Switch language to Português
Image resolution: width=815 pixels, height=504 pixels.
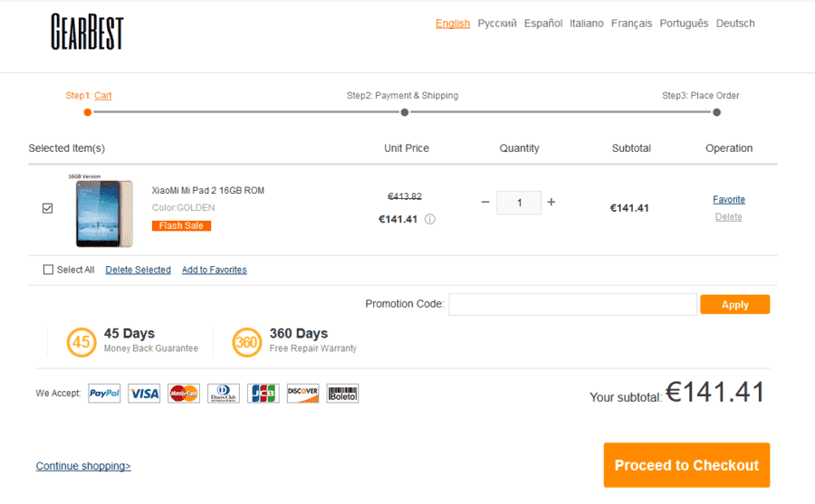(684, 24)
